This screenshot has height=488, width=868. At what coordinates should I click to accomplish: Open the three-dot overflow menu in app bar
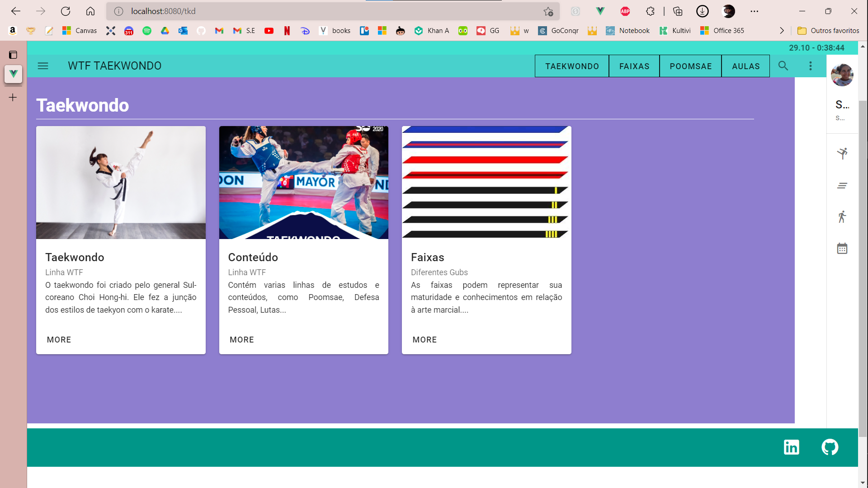click(x=811, y=66)
